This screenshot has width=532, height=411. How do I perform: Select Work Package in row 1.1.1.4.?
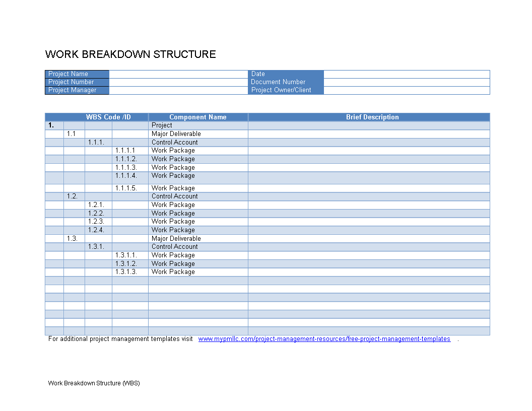(x=198, y=178)
